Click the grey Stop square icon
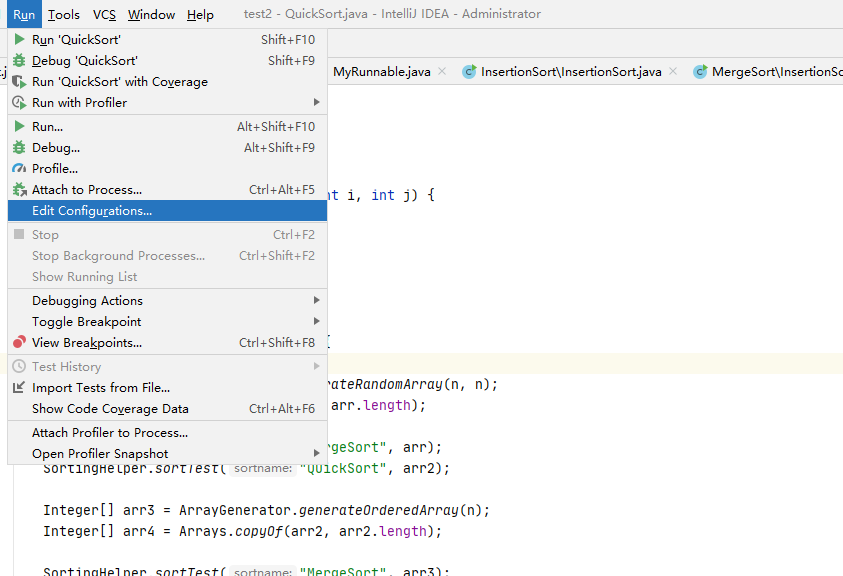 [x=19, y=234]
